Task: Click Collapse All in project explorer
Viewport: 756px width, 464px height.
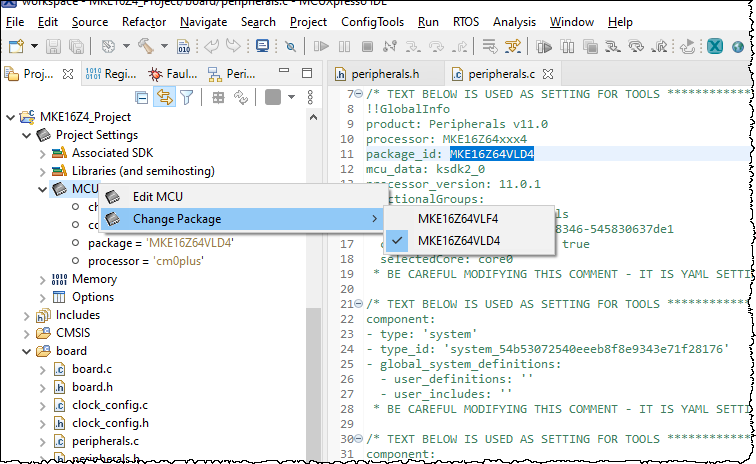Action: click(x=141, y=98)
